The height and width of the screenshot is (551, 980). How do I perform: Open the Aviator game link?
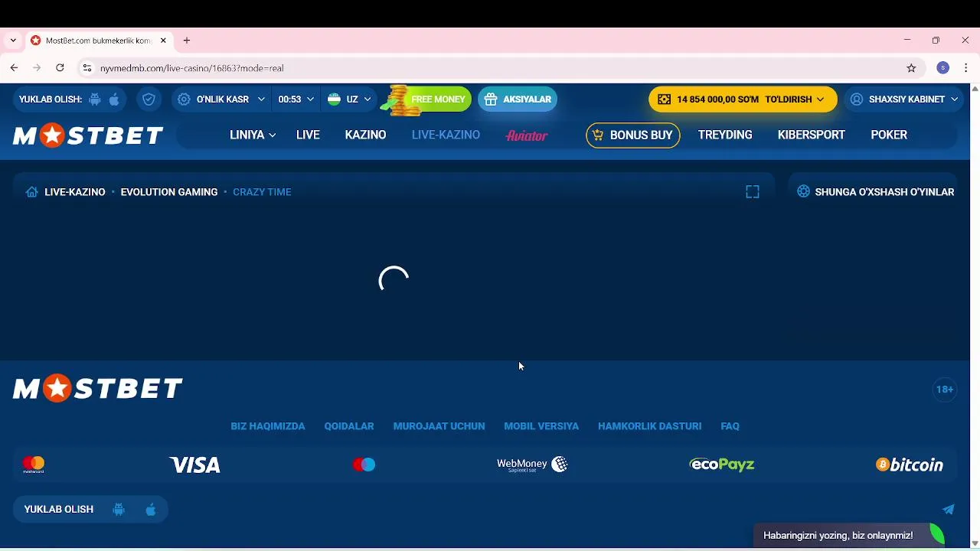pyautogui.click(x=527, y=135)
